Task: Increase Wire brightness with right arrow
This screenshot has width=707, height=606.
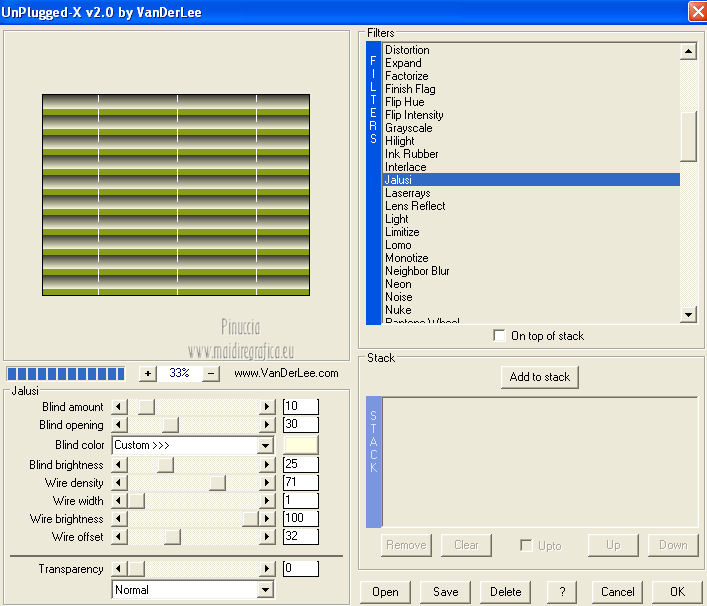Action: point(267,519)
